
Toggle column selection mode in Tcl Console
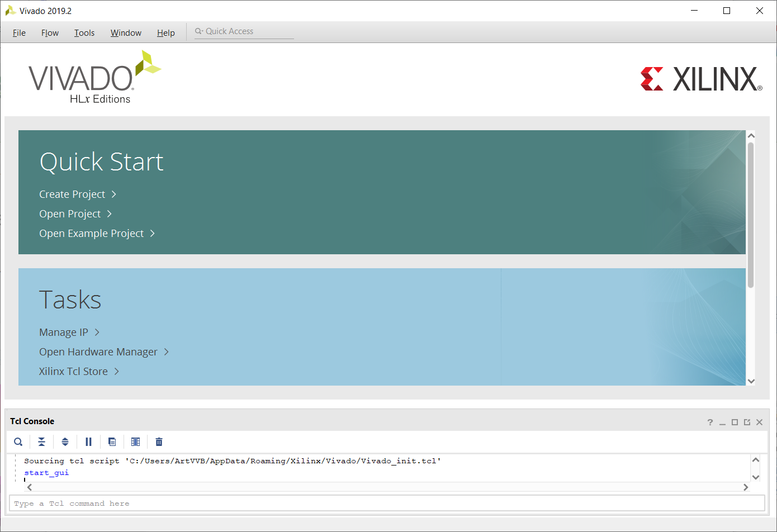135,442
